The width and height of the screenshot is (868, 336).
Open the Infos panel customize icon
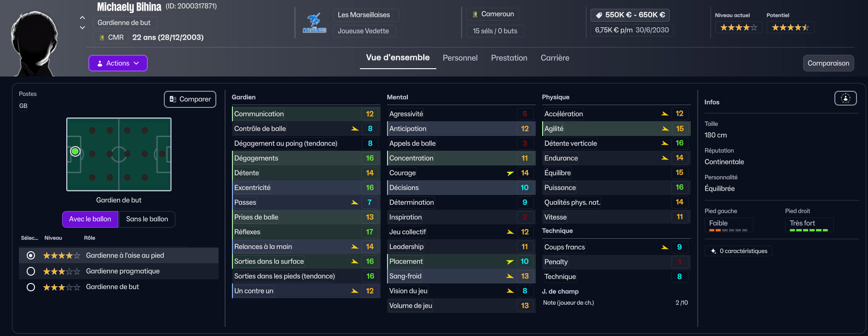click(845, 98)
